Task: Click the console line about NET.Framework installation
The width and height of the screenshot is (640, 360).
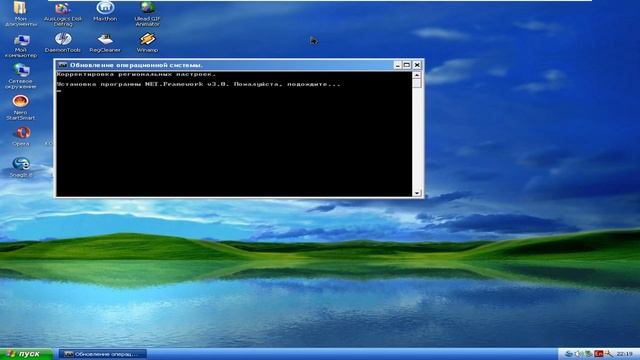Action: (198, 84)
